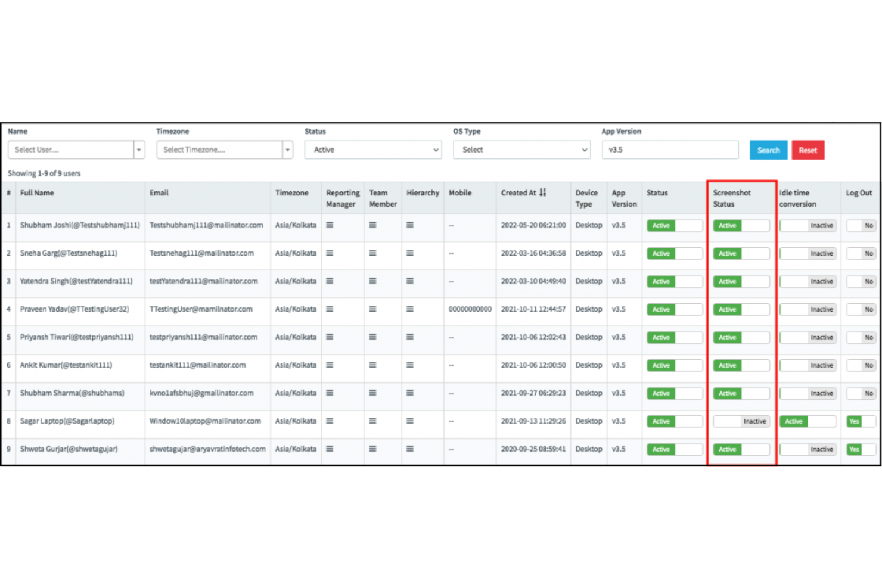Open Team Member list for Shubham Joshi
882x588 pixels.
point(372,225)
